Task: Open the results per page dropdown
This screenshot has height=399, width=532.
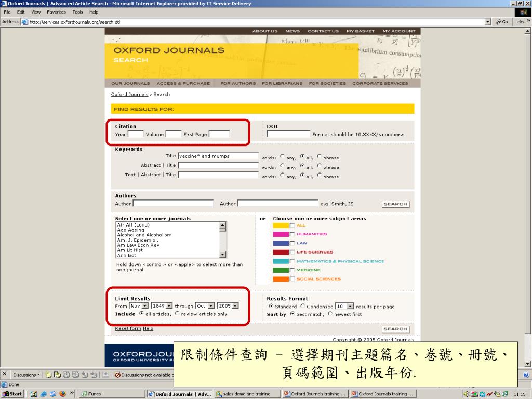Action: click(350, 307)
